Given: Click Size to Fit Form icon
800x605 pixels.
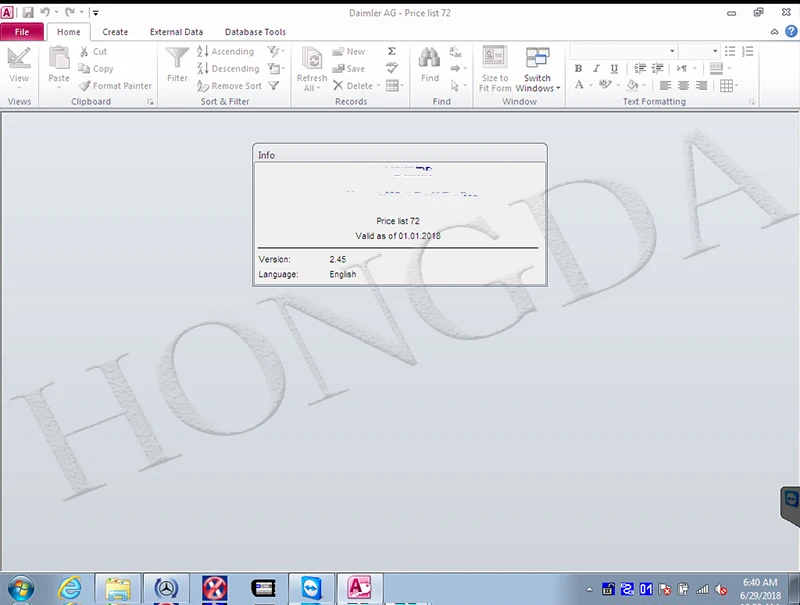Looking at the screenshot, I should point(494,57).
